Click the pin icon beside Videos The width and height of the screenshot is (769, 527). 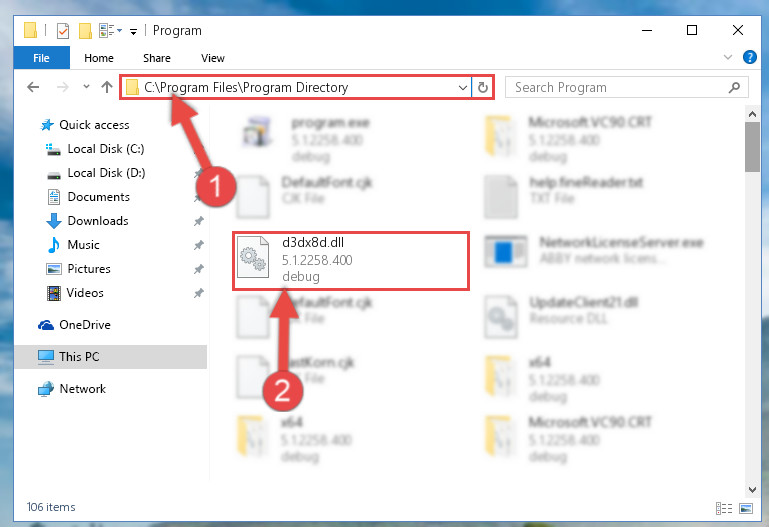[x=198, y=293]
